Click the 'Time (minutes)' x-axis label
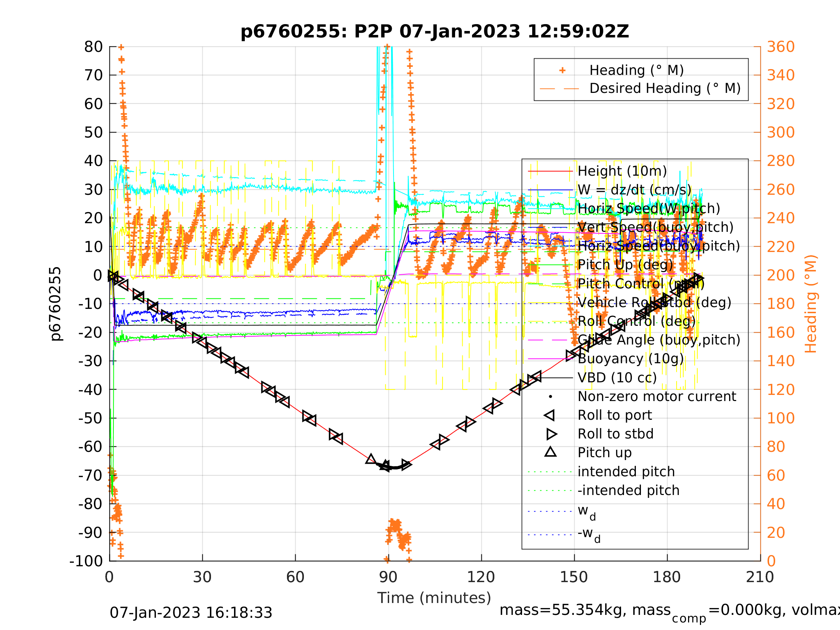The height and width of the screenshot is (630, 840). pos(434,598)
